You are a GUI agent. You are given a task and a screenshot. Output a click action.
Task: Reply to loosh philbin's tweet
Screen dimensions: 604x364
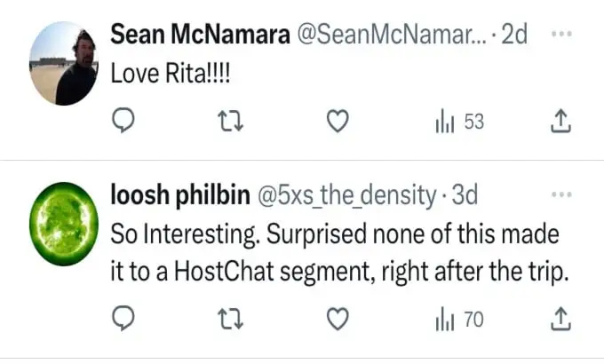pyautogui.click(x=123, y=319)
